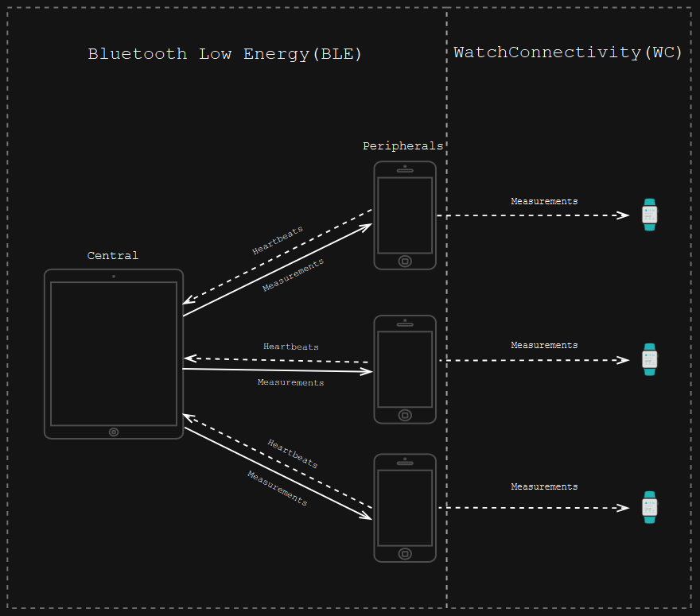Select the diagonal Heartbeats label near the top phone
The height and width of the screenshot is (616, 700).
[278, 240]
